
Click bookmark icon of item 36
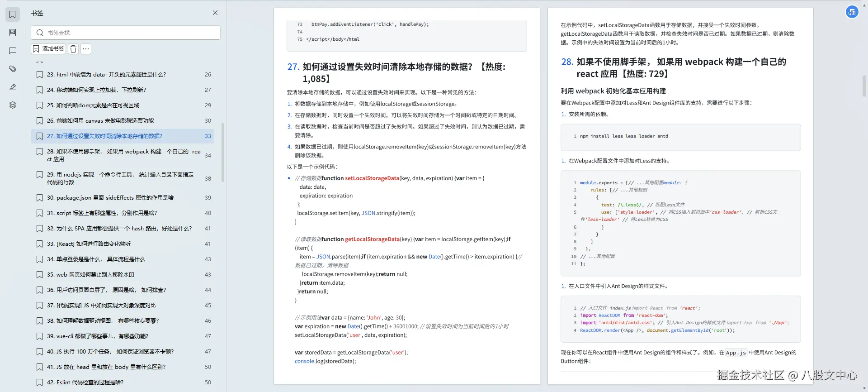[x=40, y=290]
